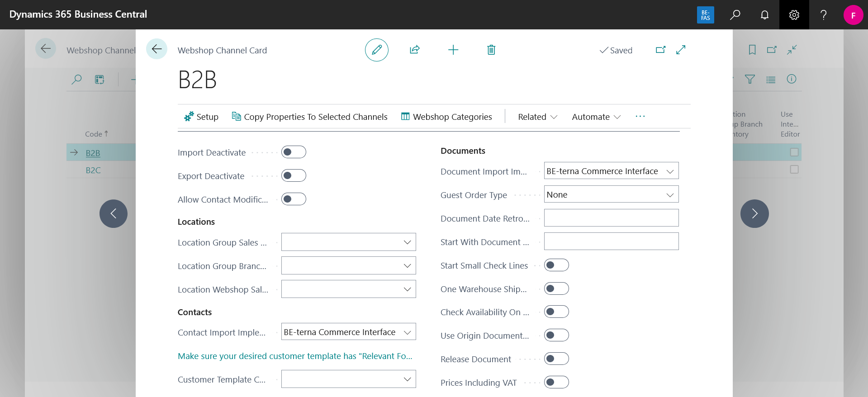
Task: Enable Prices Including VAT toggle
Action: click(556, 382)
